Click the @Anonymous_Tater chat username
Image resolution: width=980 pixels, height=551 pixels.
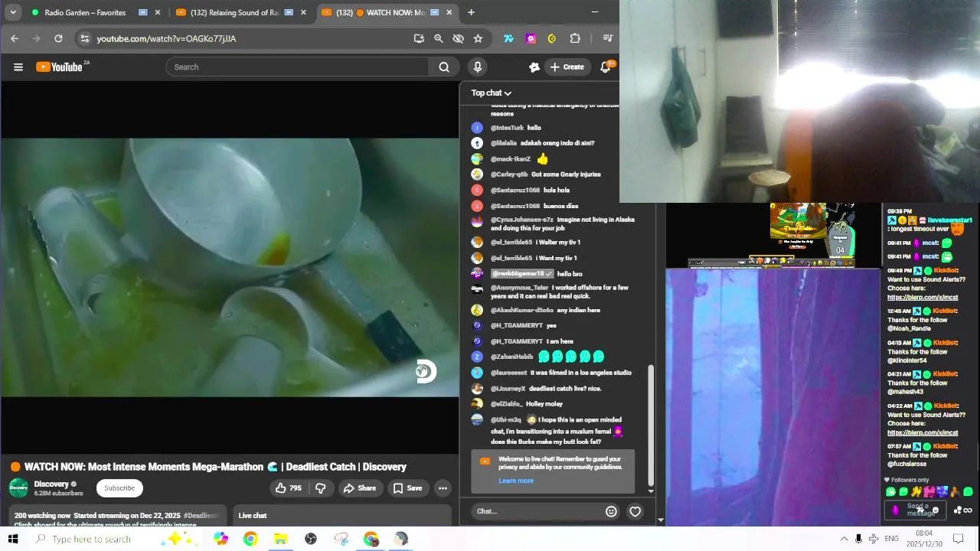click(x=520, y=288)
